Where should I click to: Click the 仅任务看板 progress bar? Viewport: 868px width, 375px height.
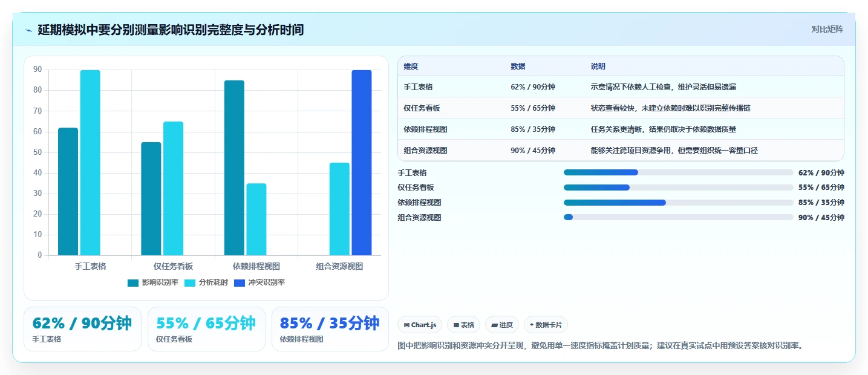[679, 187]
